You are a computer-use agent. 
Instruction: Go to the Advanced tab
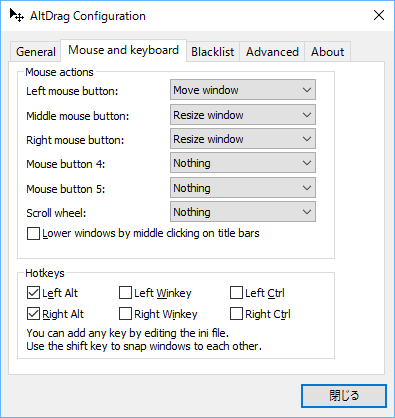(x=272, y=52)
